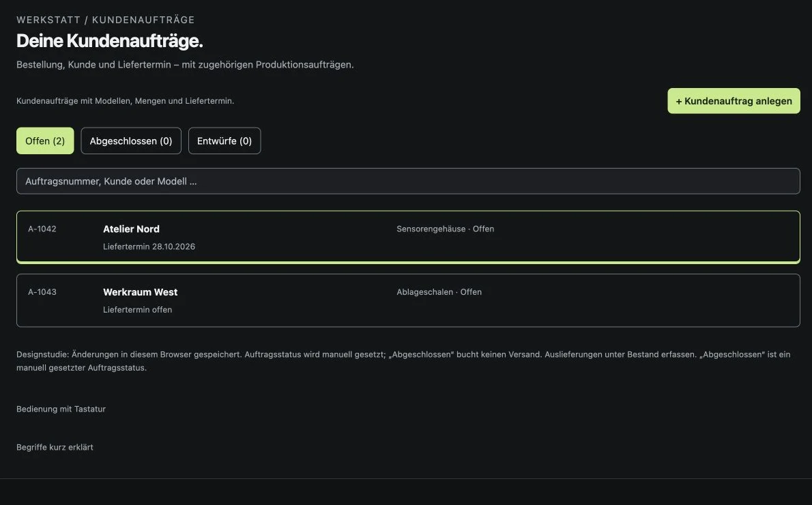The height and width of the screenshot is (505, 812).
Task: Open the Werkraum West customer name
Action: tap(141, 292)
